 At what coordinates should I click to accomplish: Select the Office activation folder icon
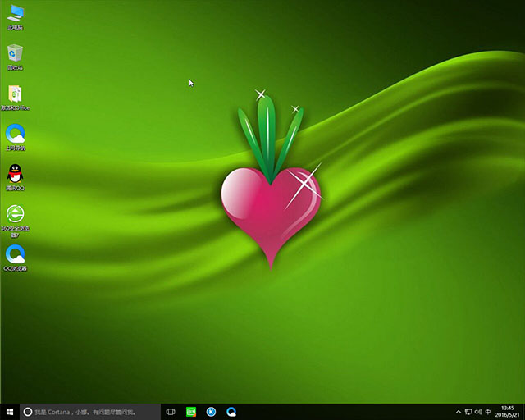pos(15,94)
